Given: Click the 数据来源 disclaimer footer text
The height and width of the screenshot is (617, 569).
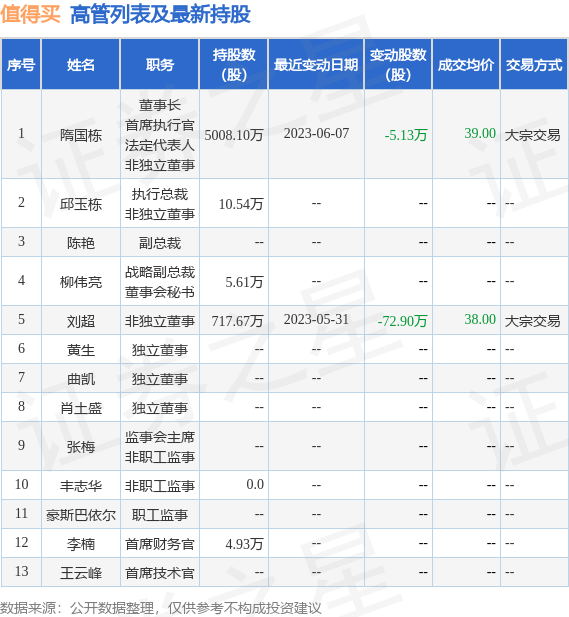Looking at the screenshot, I should click(161, 608).
